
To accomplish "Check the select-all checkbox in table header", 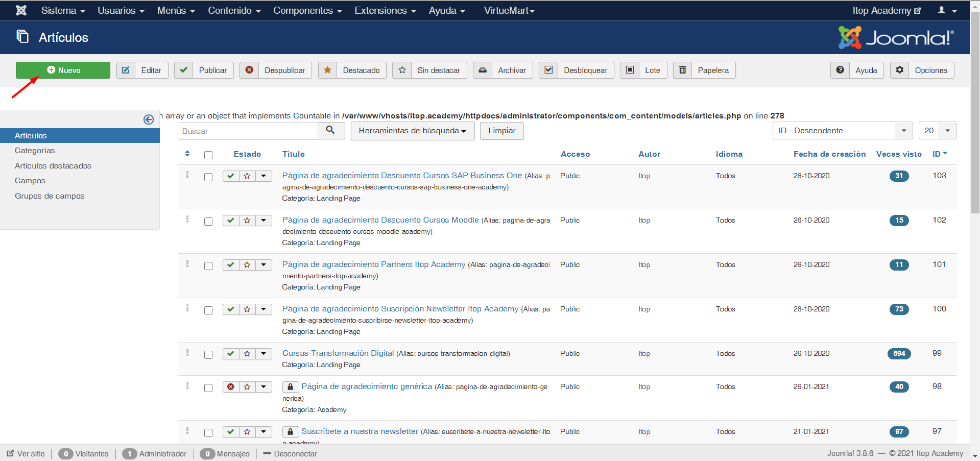I will point(208,155).
